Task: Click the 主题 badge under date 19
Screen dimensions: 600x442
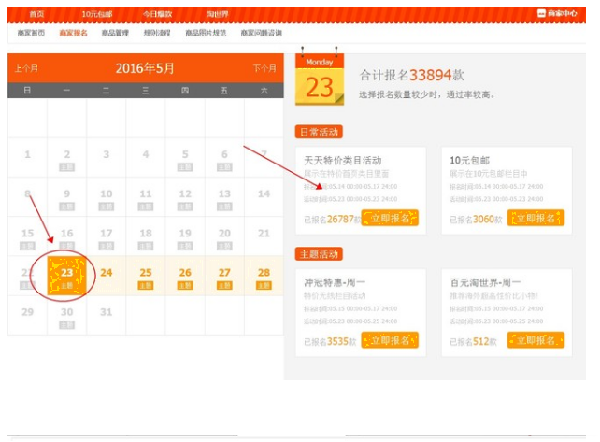Action: pos(185,246)
